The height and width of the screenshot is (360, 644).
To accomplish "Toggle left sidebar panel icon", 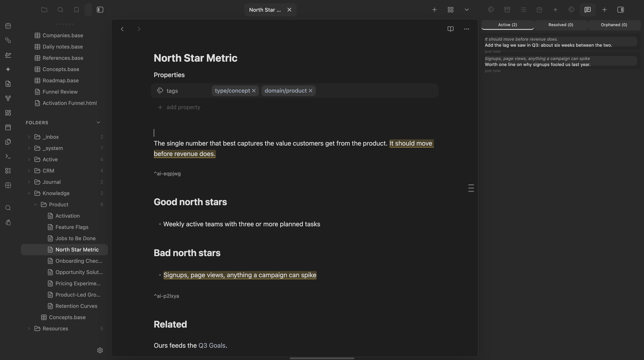I will point(100,10).
